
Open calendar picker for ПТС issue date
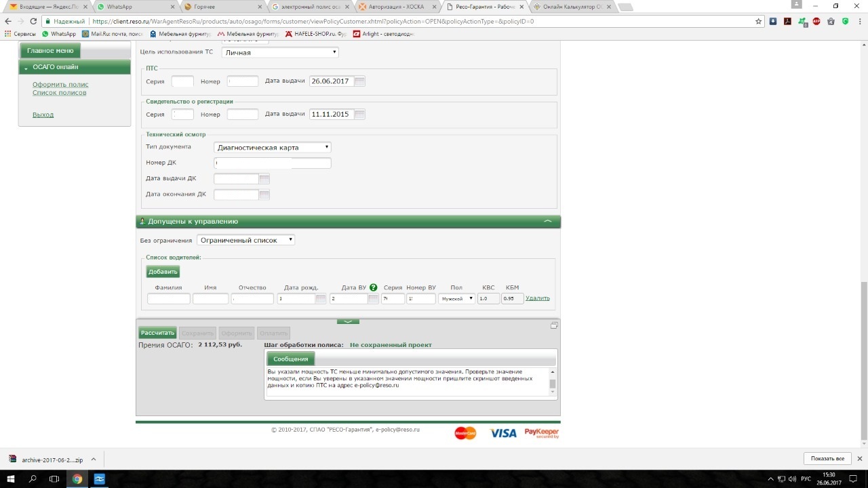pyautogui.click(x=359, y=81)
